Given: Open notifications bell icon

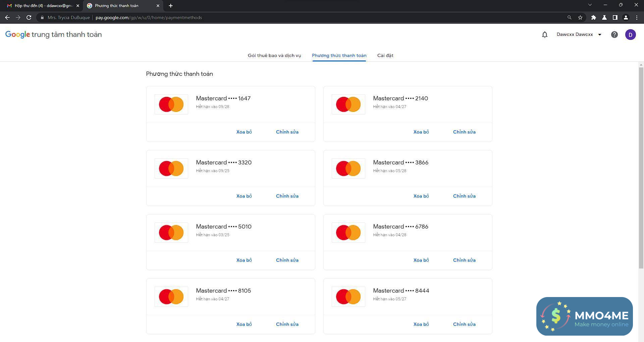Looking at the screenshot, I should coord(545,35).
